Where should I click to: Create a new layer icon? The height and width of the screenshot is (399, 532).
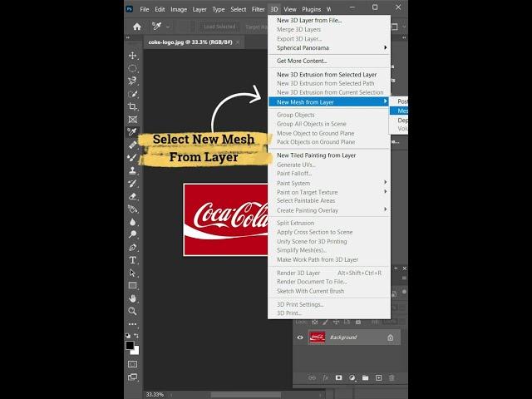coord(378,377)
